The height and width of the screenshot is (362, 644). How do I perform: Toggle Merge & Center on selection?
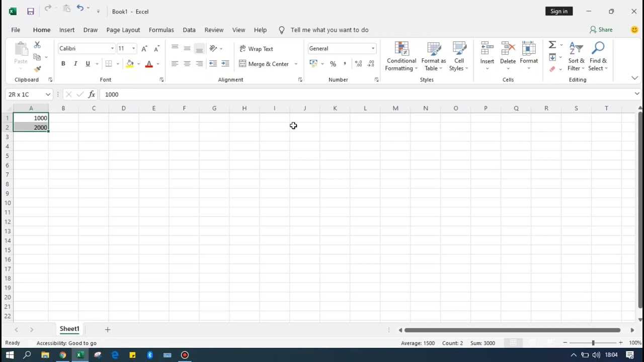pyautogui.click(x=264, y=64)
